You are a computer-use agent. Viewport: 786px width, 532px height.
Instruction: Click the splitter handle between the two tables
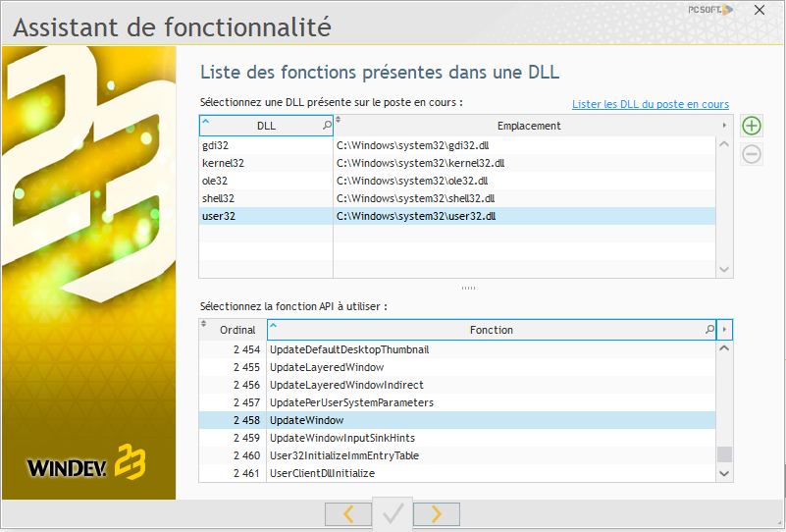[468, 288]
